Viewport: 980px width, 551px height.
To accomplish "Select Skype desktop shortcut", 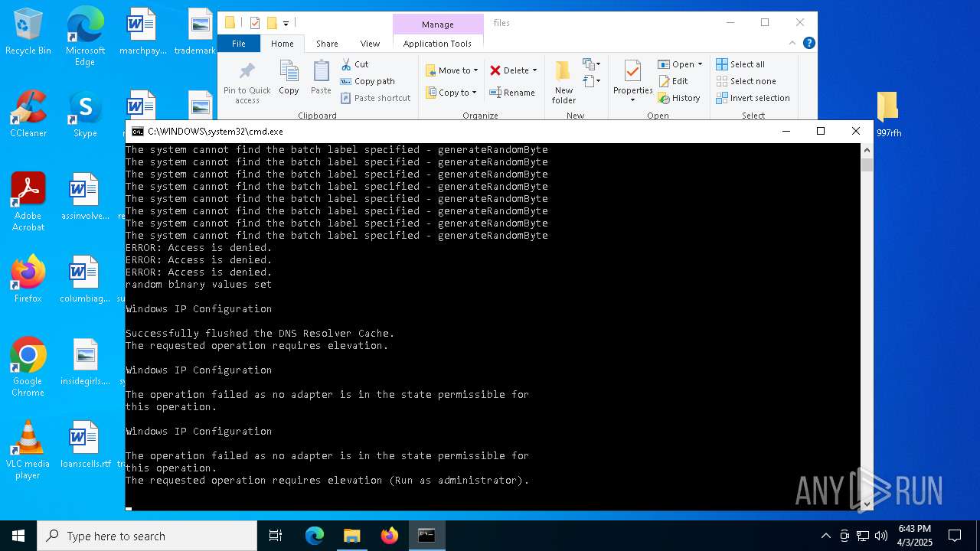I will [x=85, y=115].
